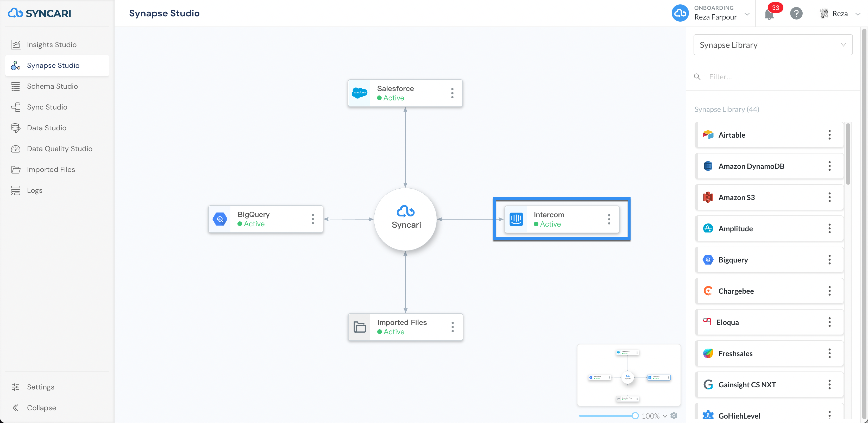Collapse the sidebar
Image resolution: width=868 pixels, height=423 pixels.
click(x=57, y=408)
